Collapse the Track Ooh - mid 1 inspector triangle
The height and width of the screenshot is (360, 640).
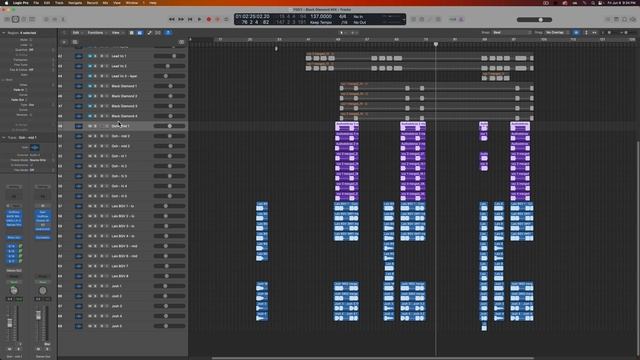point(4,138)
